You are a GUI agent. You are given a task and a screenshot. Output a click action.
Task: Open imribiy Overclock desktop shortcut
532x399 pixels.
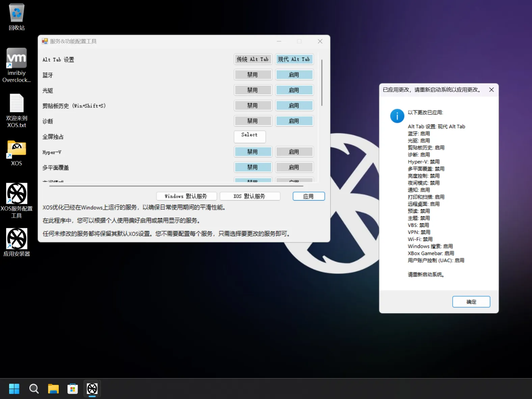tap(17, 65)
